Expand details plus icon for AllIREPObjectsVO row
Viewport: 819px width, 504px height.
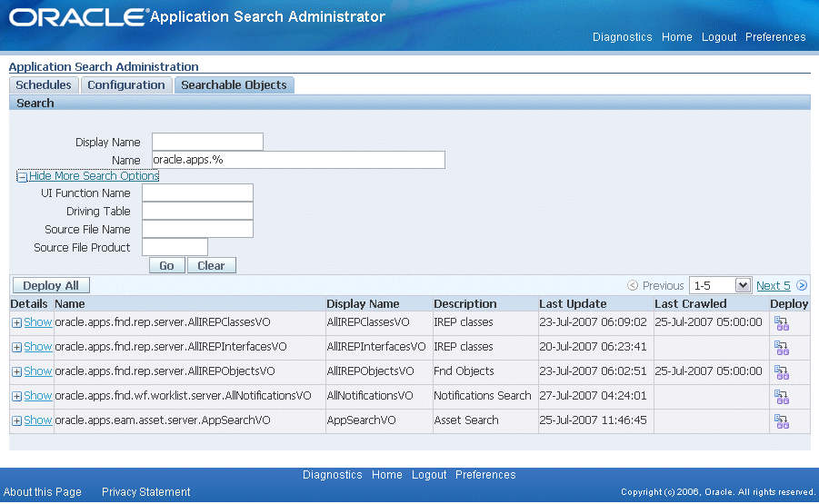pos(16,372)
